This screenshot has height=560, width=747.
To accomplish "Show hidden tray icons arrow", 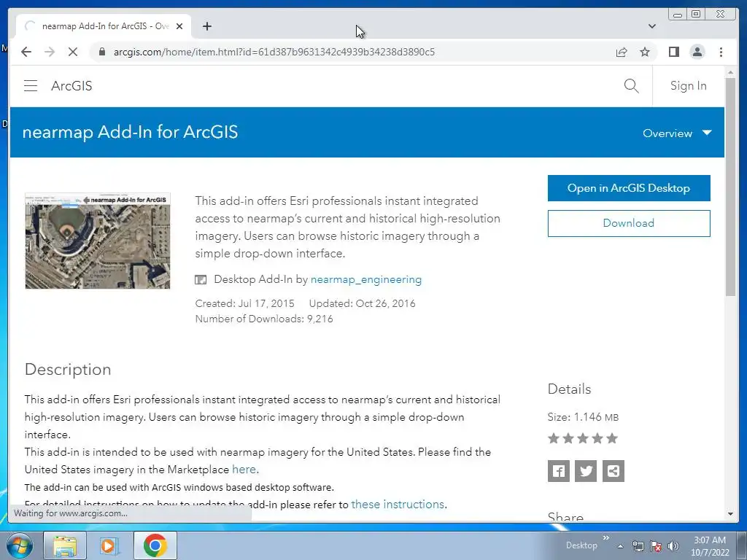I will point(620,546).
